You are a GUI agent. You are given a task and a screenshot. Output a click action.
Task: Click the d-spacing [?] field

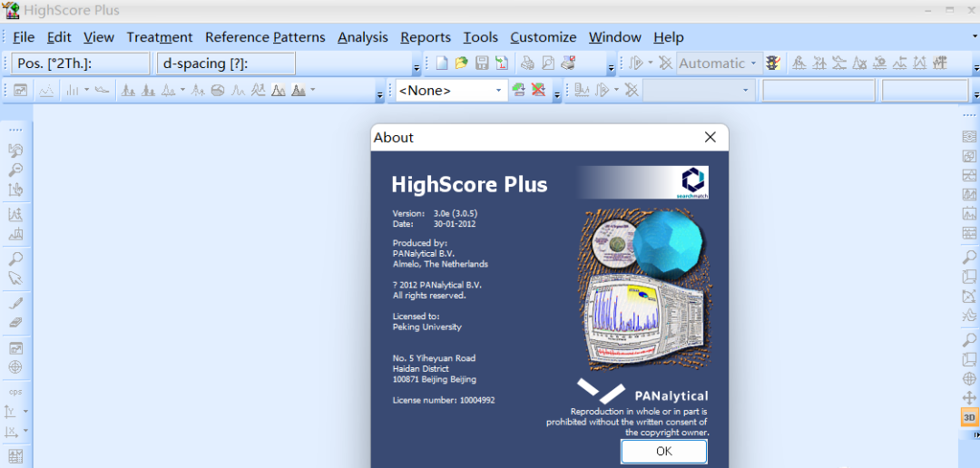(226, 63)
